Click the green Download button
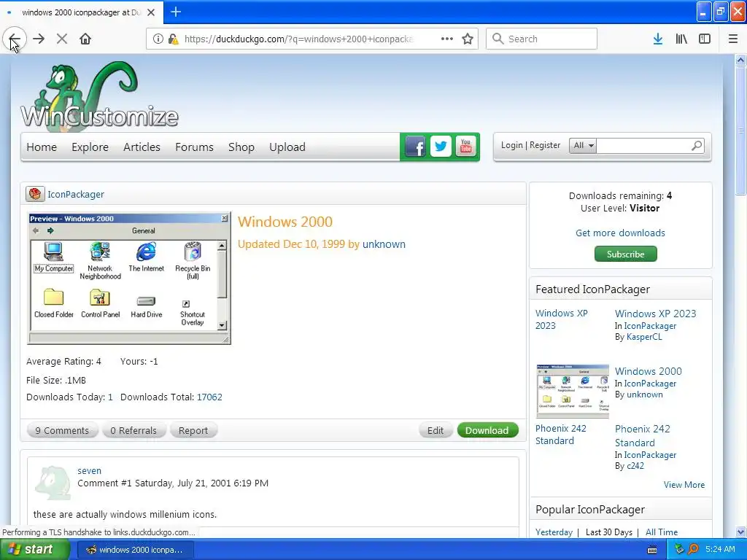The image size is (747, 560). point(487,430)
